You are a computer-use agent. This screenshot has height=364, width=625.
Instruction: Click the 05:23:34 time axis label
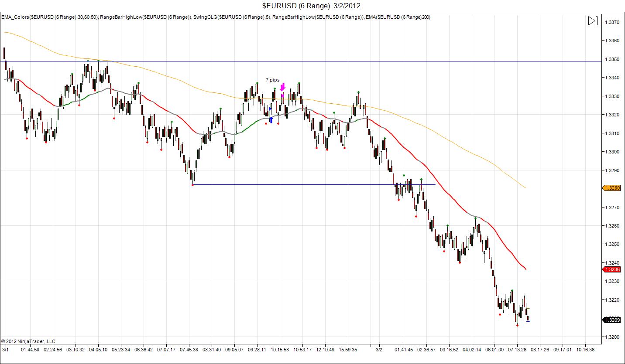[121, 350]
